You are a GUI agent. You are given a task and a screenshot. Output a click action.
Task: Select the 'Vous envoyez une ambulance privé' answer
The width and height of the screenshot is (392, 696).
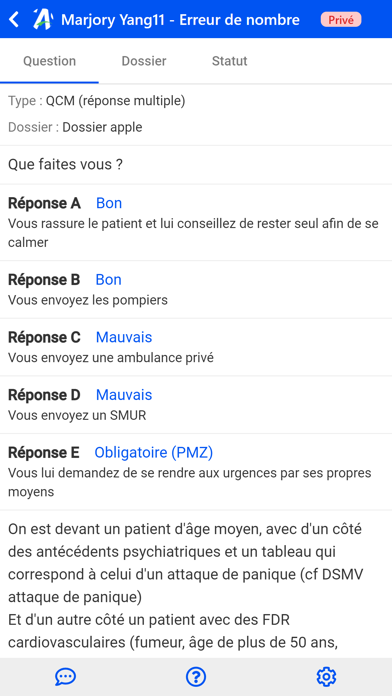(111, 358)
